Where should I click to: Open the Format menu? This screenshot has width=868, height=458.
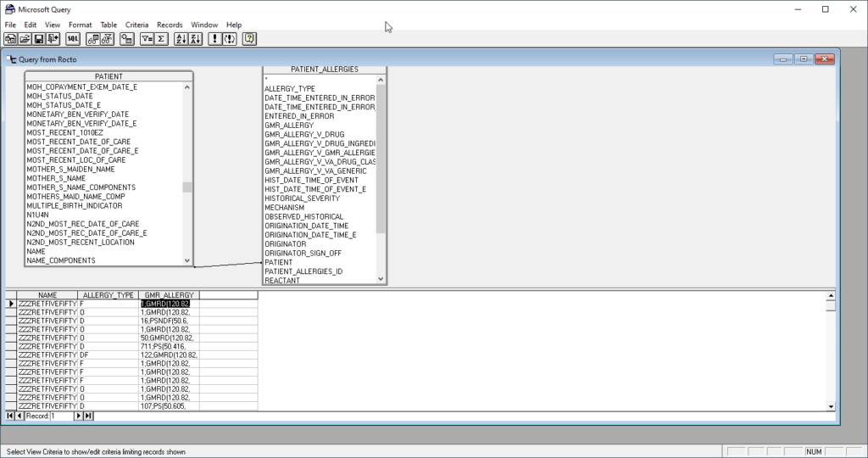81,25
